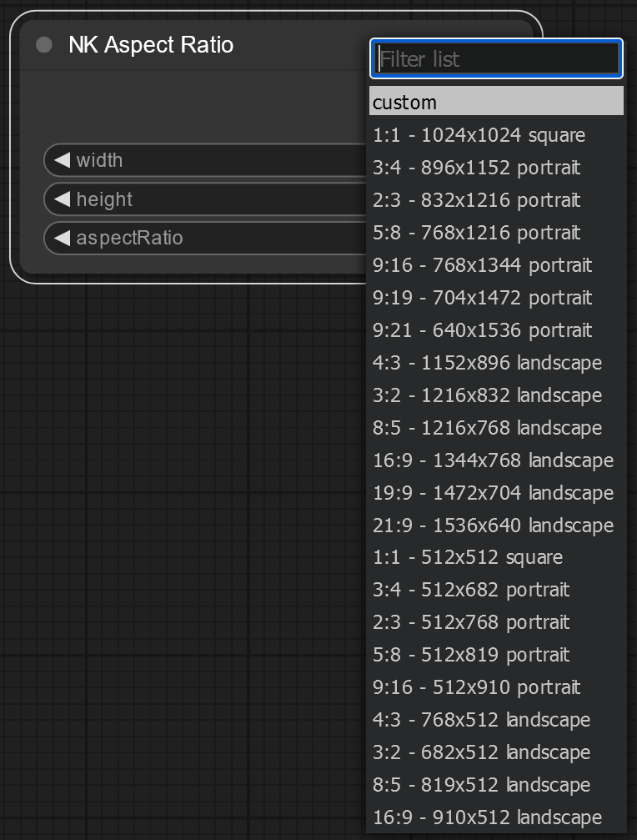Viewport: 637px width, 840px height.
Task: Choose 16:9 - 1344x768 landscape
Action: (496, 460)
